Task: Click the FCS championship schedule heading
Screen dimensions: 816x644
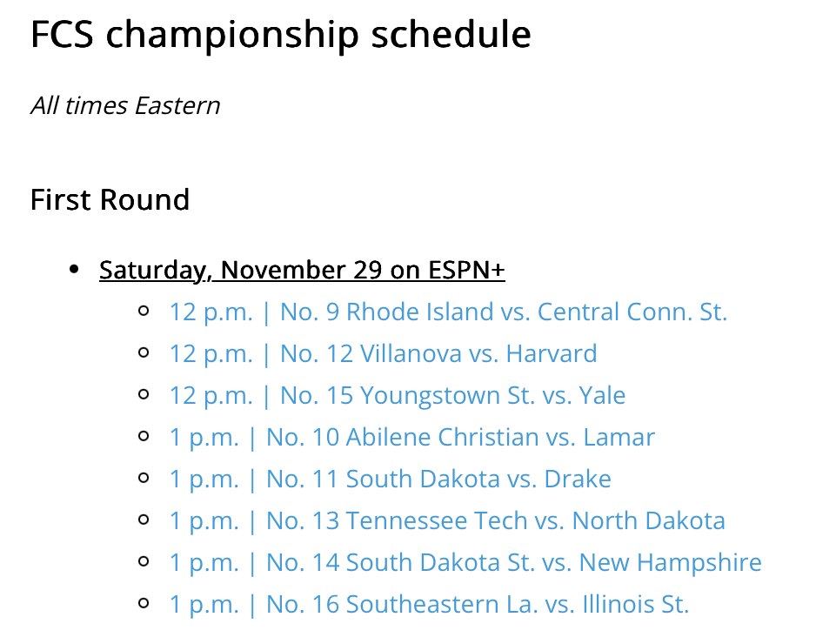Action: pyautogui.click(x=280, y=35)
